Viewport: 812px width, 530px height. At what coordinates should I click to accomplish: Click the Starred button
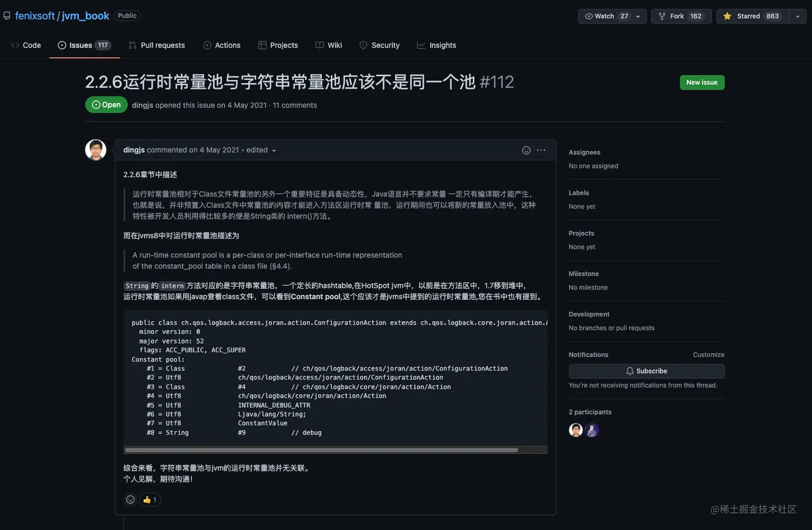(752, 16)
